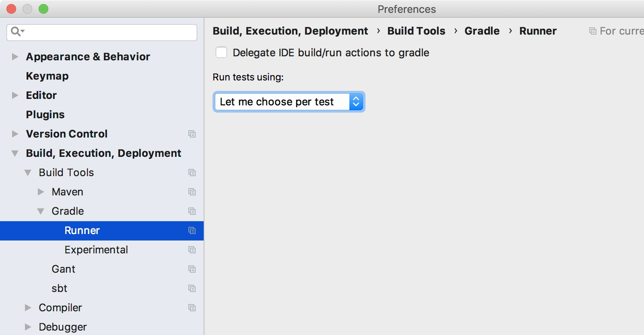This screenshot has height=335, width=644.
Task: Click the search magnifier icon in the settings filter
Action: point(17,31)
